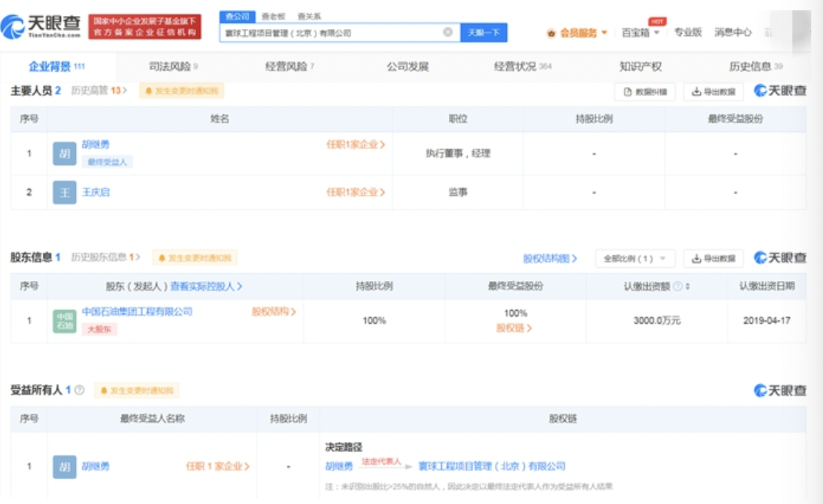Switch to the 司法风险 tab
Screen dimensions: 823x504
click(173, 66)
